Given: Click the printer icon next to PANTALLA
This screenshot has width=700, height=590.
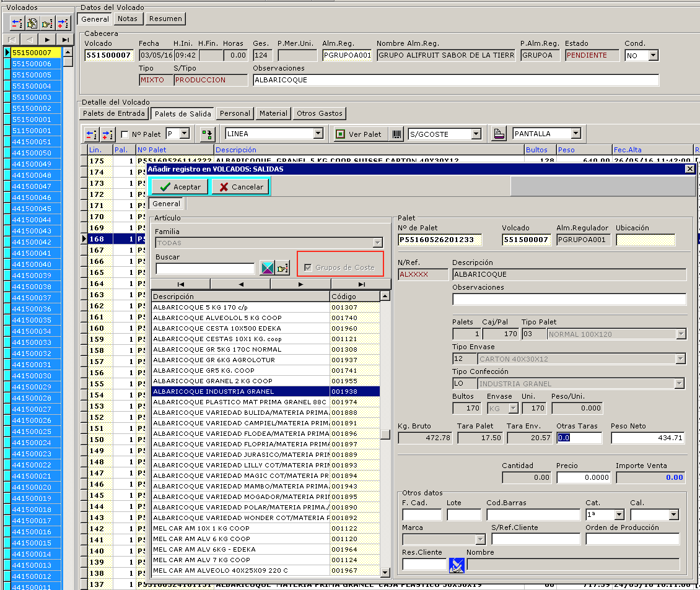Looking at the screenshot, I should coord(499,134).
